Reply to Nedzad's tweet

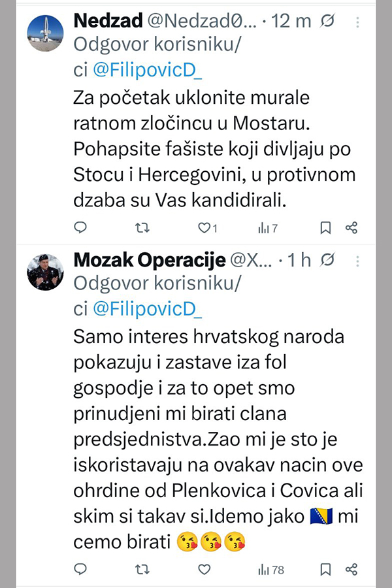click(x=80, y=228)
